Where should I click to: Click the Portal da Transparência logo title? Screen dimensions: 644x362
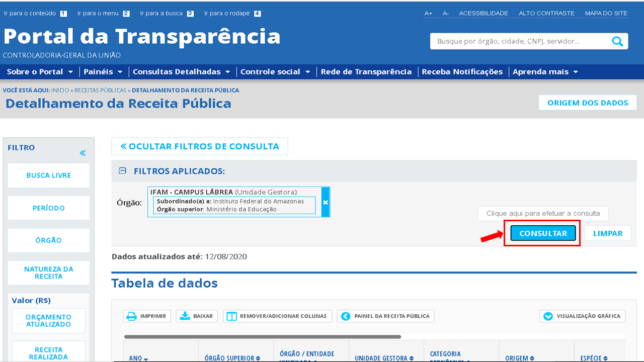[142, 36]
